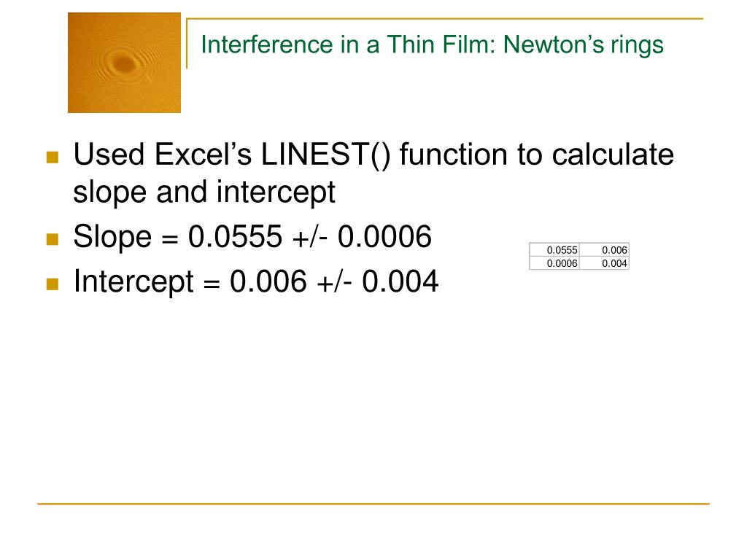The width and height of the screenshot is (747, 560).
Task: Click the value '0.0006' in the Slope bullet
Action: (x=384, y=236)
